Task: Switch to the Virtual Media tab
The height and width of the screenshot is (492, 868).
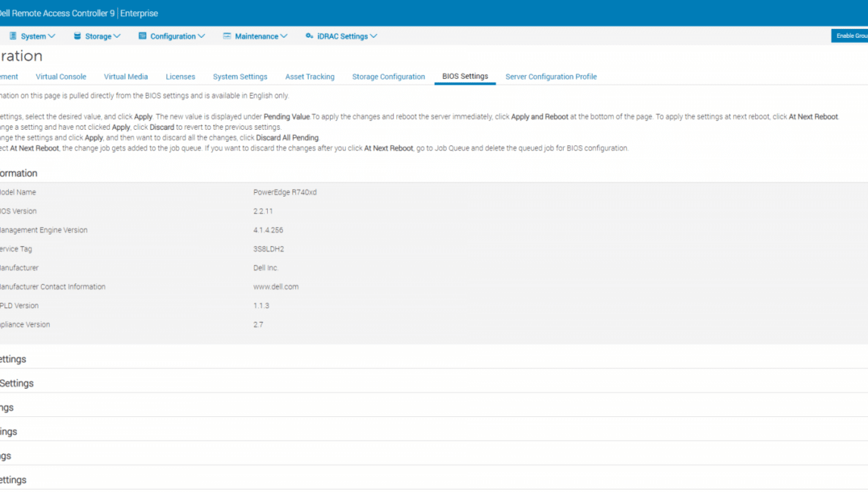Action: (125, 77)
